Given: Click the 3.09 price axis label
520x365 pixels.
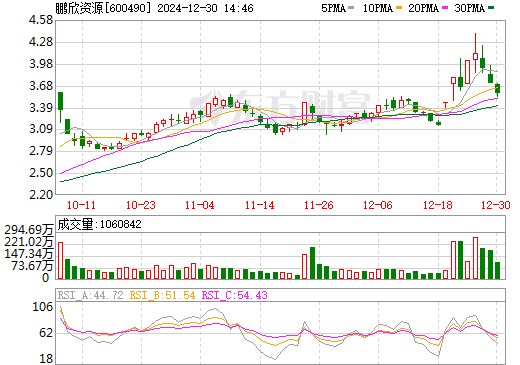Looking at the screenshot, I should (41, 129).
